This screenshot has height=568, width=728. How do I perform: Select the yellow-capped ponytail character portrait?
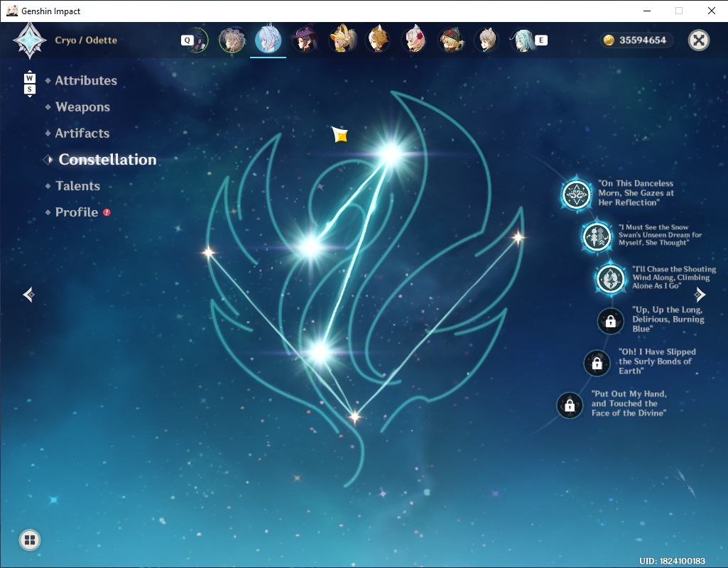pos(342,40)
